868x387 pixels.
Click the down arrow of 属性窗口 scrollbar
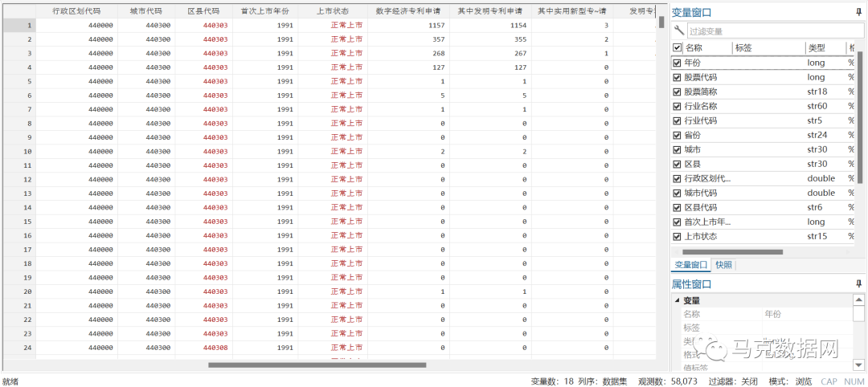[x=858, y=364]
